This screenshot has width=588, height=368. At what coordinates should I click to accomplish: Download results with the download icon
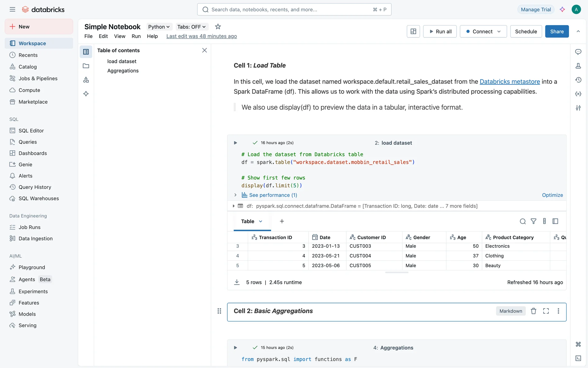237,282
